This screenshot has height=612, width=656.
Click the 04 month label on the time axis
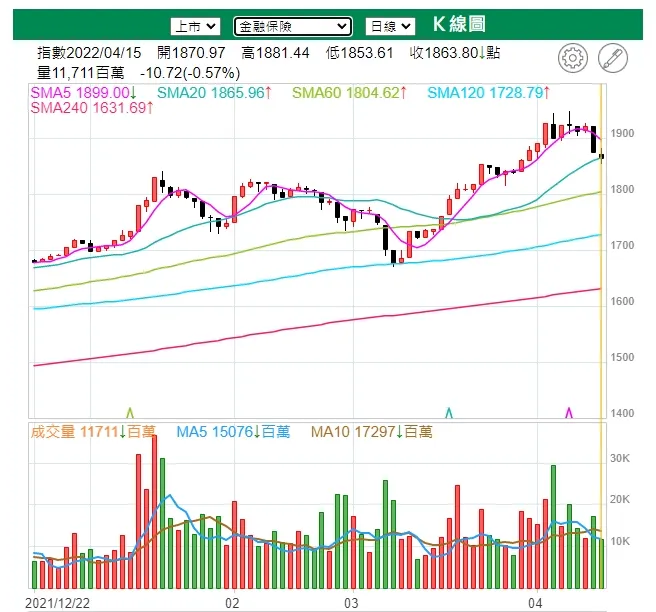point(535,603)
